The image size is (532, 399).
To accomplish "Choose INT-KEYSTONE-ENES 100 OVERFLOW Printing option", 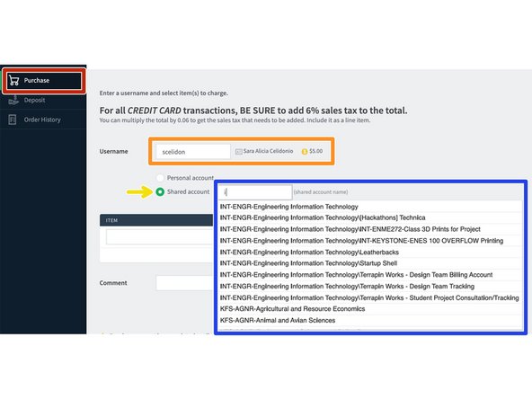I will [x=370, y=241].
